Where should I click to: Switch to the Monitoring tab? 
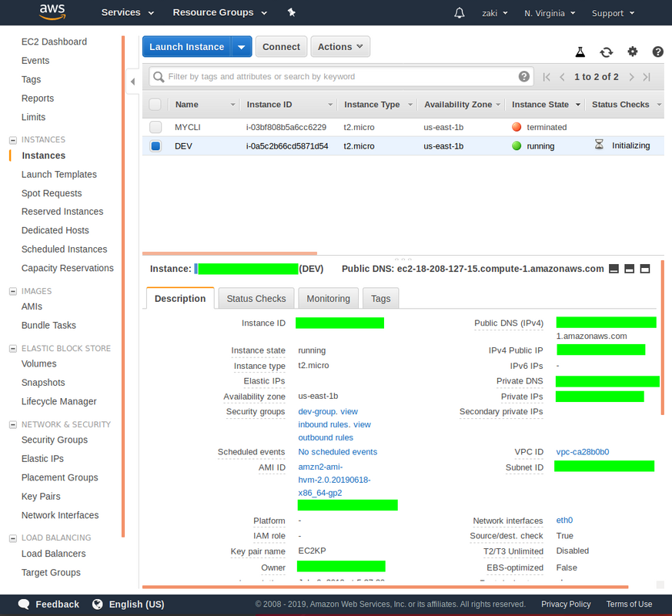pos(328,297)
